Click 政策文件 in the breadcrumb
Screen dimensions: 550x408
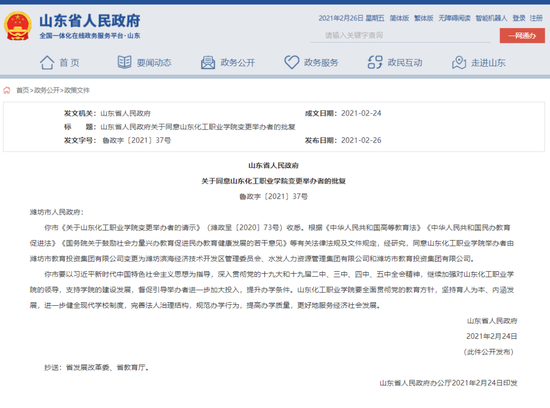click(x=77, y=90)
